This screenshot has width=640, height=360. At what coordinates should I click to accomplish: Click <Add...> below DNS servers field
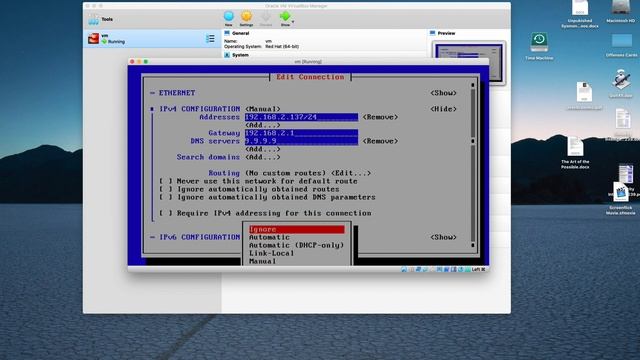pos(262,149)
